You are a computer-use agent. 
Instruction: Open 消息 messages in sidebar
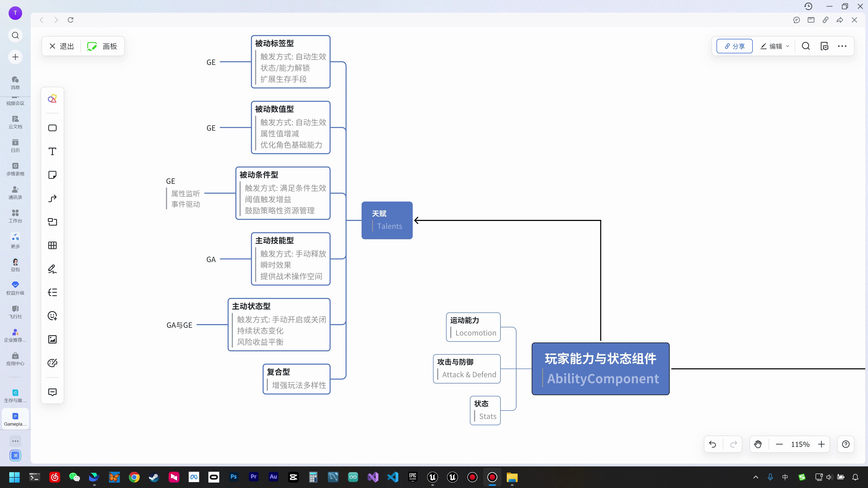[x=15, y=82]
